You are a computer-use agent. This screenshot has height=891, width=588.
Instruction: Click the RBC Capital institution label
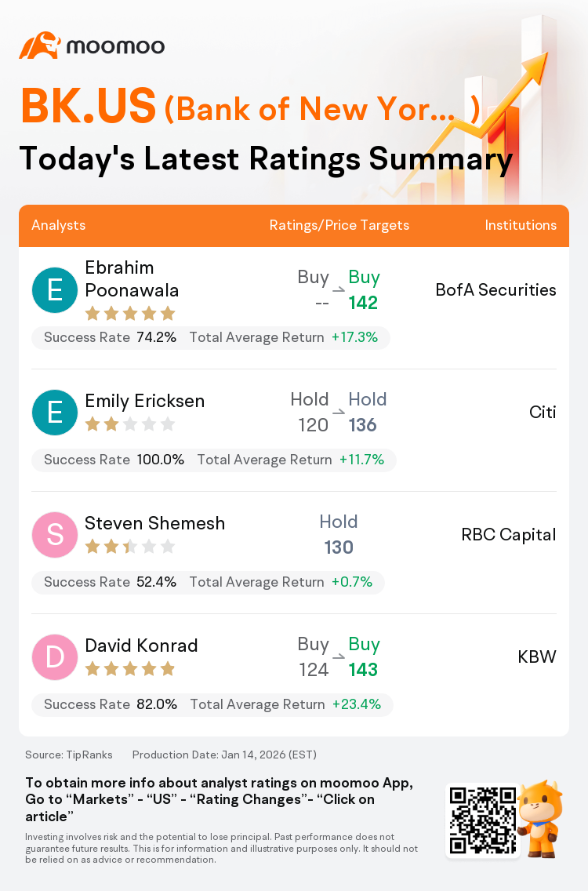coord(508,534)
